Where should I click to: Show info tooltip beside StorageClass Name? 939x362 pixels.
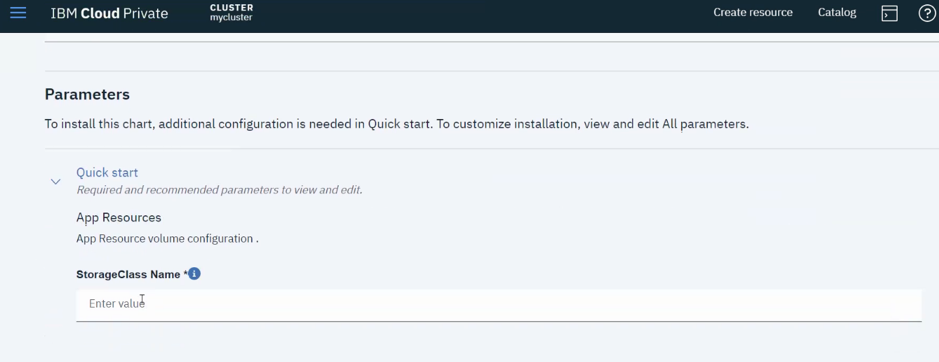(194, 274)
